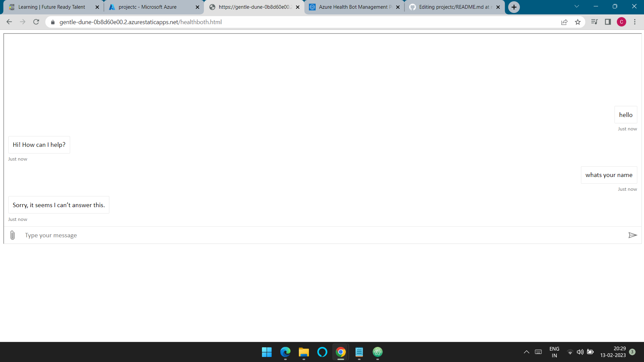Open Chrome profile avatar C

pyautogui.click(x=621, y=22)
